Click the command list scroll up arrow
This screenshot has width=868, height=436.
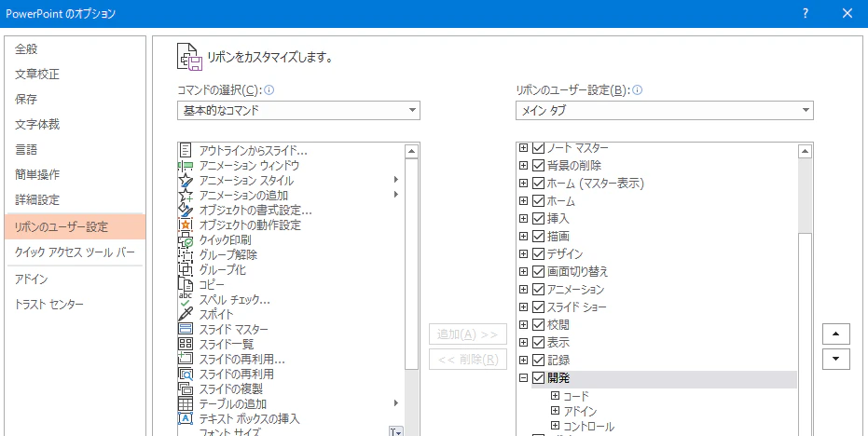pyautogui.click(x=411, y=151)
